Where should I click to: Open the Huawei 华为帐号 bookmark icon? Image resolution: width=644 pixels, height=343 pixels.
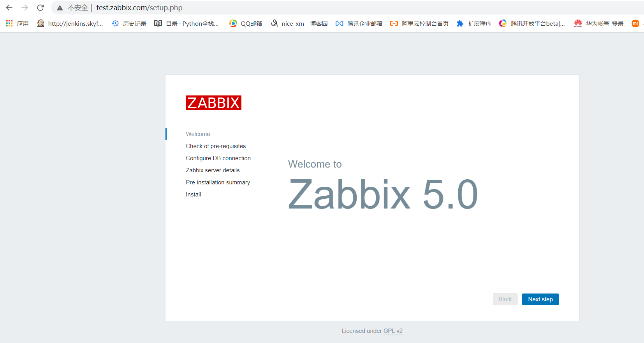click(x=578, y=23)
